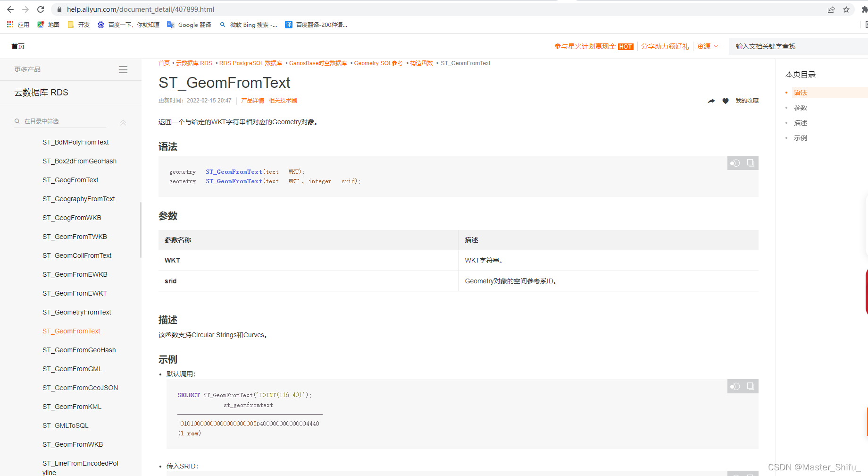
Task: Open Geometry SQL参考 breadcrumb link
Action: [378, 63]
